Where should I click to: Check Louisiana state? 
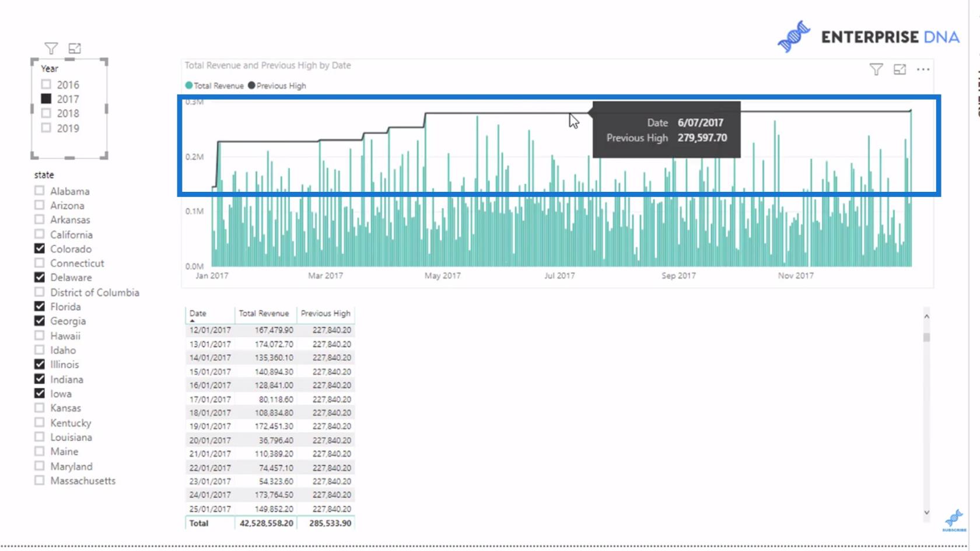click(x=39, y=437)
